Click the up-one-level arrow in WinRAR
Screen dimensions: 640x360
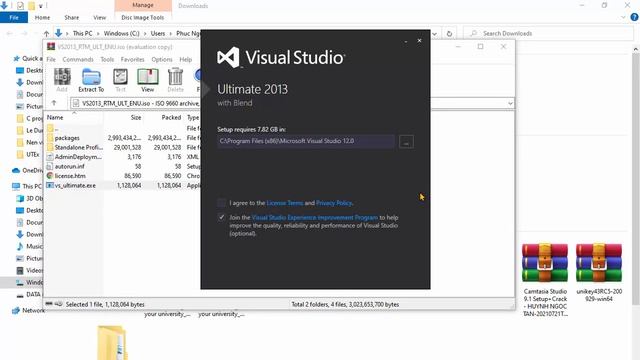54,103
